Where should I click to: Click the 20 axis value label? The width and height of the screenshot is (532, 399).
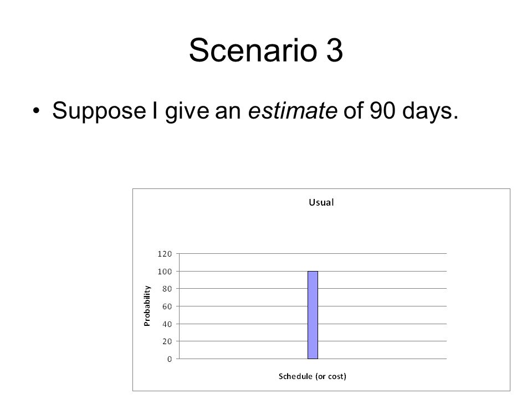point(167,341)
